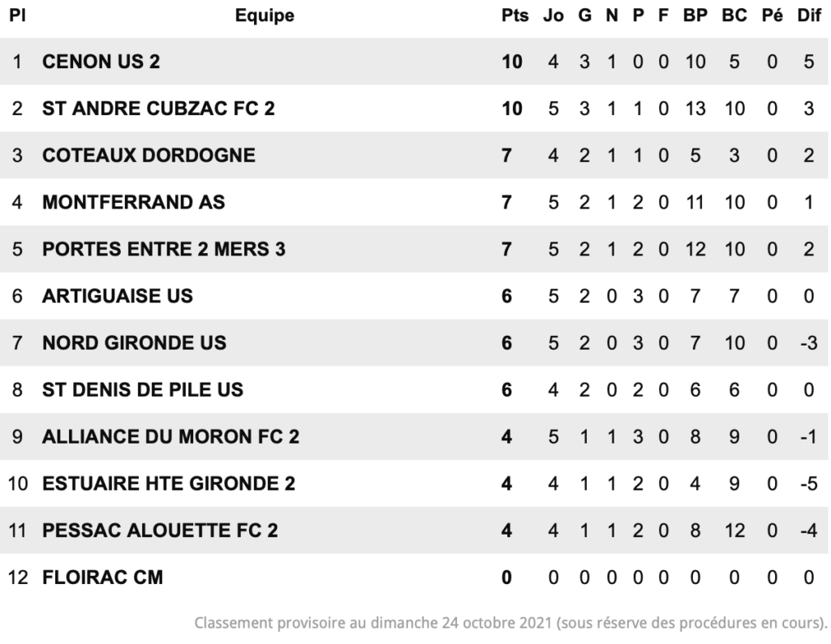
Task: Open ESTUAIRE HTE GIRONDE 2 team
Action: pyautogui.click(x=169, y=483)
